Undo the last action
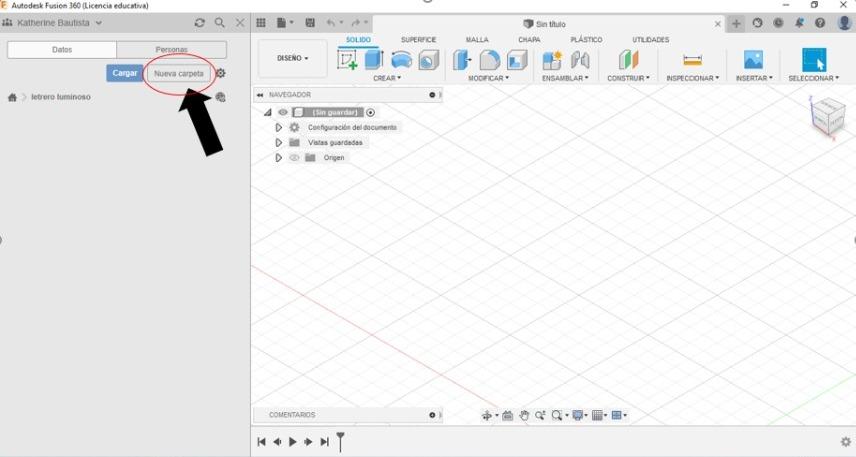 coord(333,23)
